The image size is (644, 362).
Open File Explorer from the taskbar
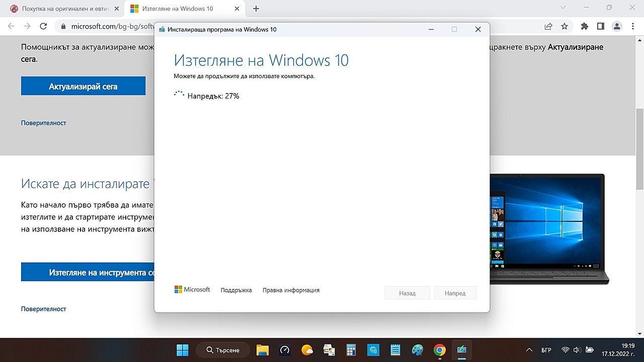[x=262, y=350]
